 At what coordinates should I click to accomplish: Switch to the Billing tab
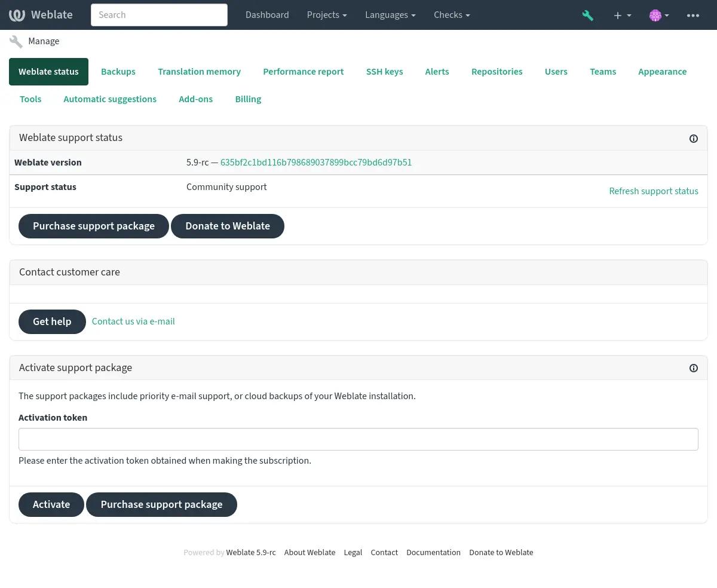(x=248, y=99)
